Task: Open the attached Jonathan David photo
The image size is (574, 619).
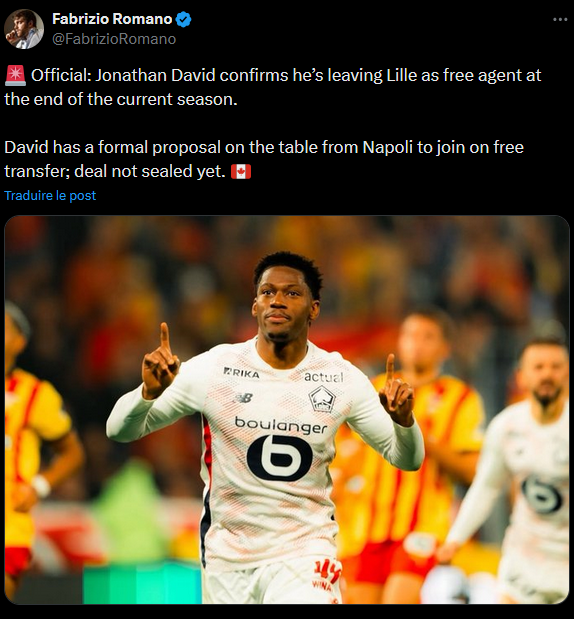Action: pyautogui.click(x=287, y=409)
